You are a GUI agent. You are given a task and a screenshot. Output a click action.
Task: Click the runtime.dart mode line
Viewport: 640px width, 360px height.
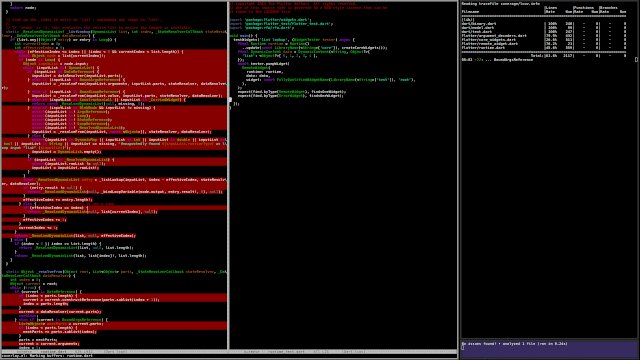[x=114, y=351]
